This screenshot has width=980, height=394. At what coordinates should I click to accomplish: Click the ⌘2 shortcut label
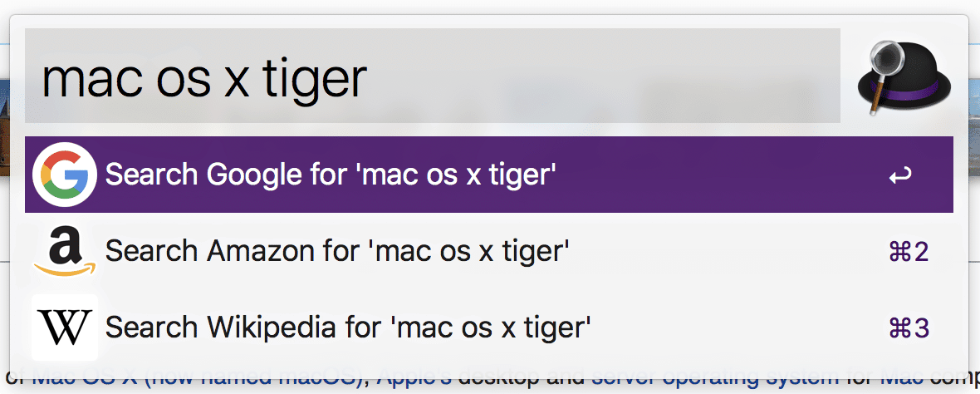coord(908,252)
